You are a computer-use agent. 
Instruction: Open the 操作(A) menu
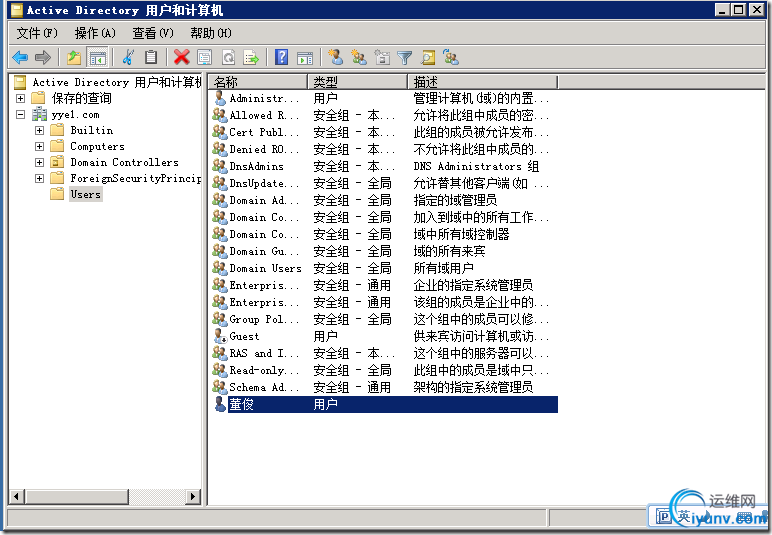click(x=95, y=33)
